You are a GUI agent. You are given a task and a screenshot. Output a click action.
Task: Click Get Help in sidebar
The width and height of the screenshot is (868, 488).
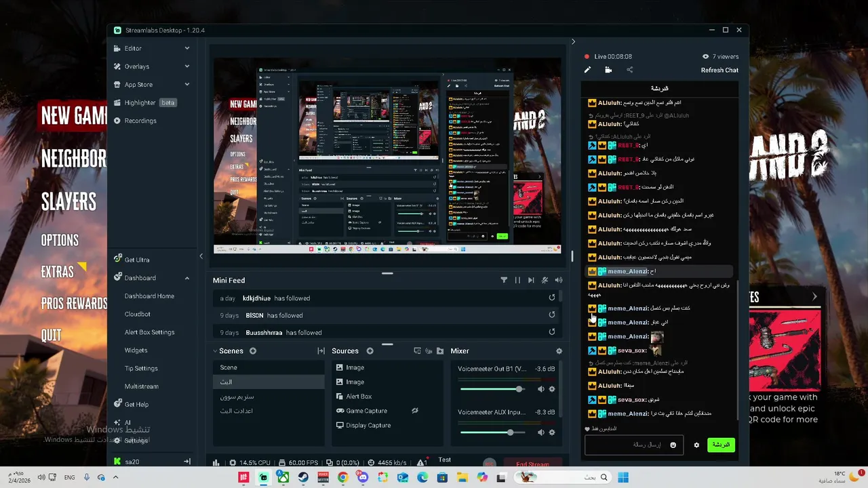136,405
